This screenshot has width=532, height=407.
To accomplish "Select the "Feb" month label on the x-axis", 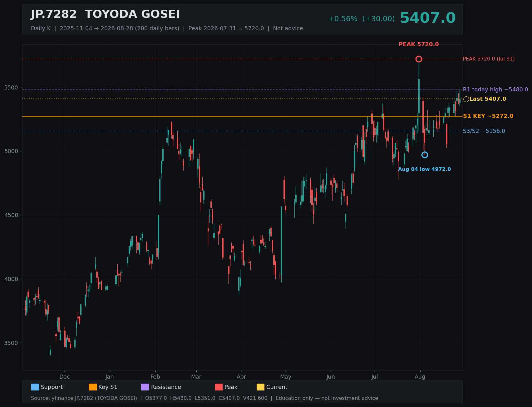I will pos(155,377).
